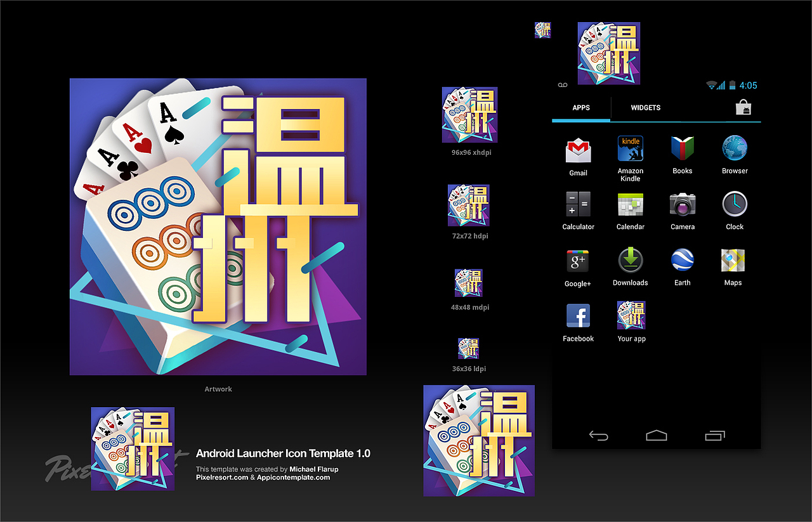Viewport: 812px width, 522px height.
Task: Launch the Browser globe icon
Action: [735, 148]
